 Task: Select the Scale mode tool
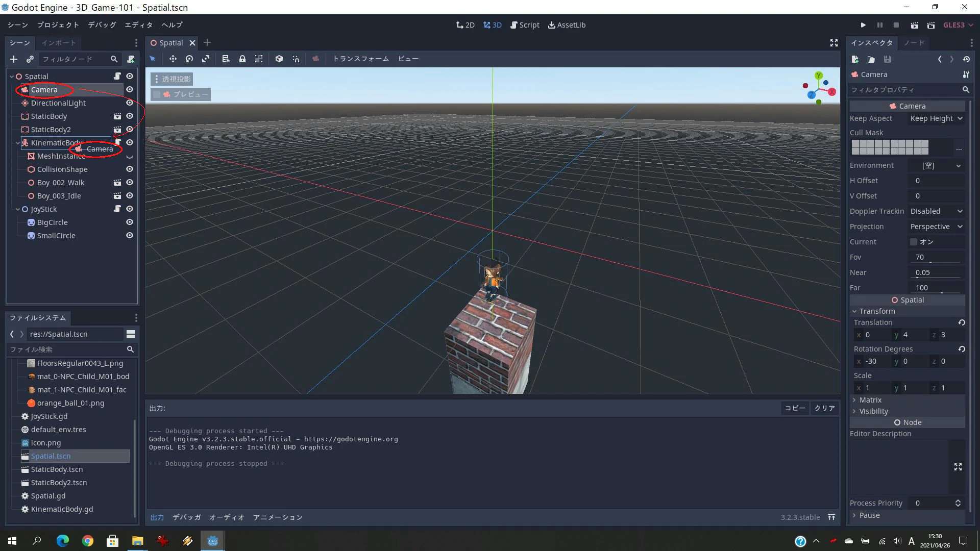pyautogui.click(x=206, y=59)
